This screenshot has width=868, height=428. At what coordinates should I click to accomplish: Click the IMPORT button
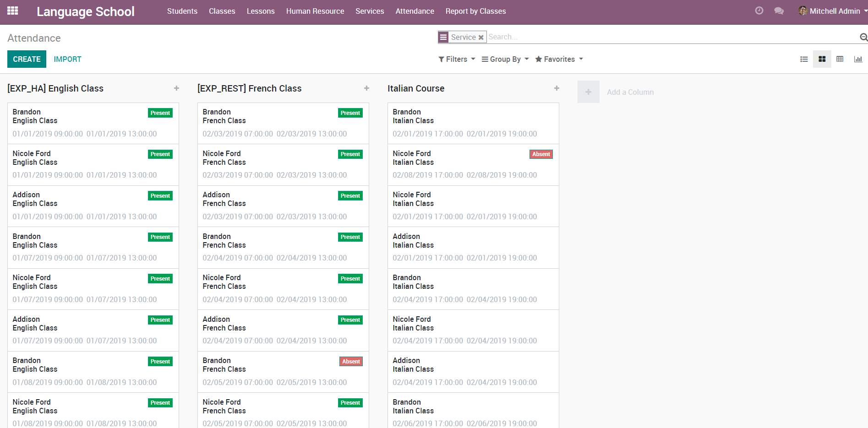point(67,59)
